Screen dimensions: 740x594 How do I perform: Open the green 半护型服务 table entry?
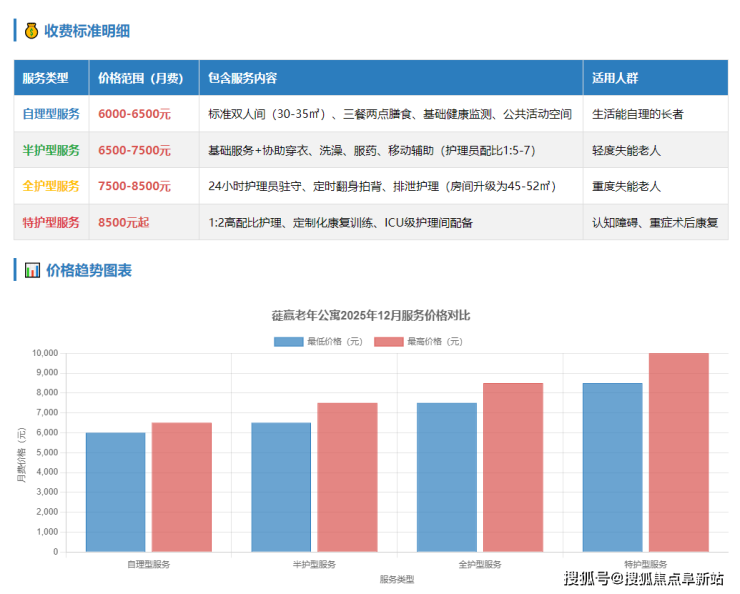(51, 150)
